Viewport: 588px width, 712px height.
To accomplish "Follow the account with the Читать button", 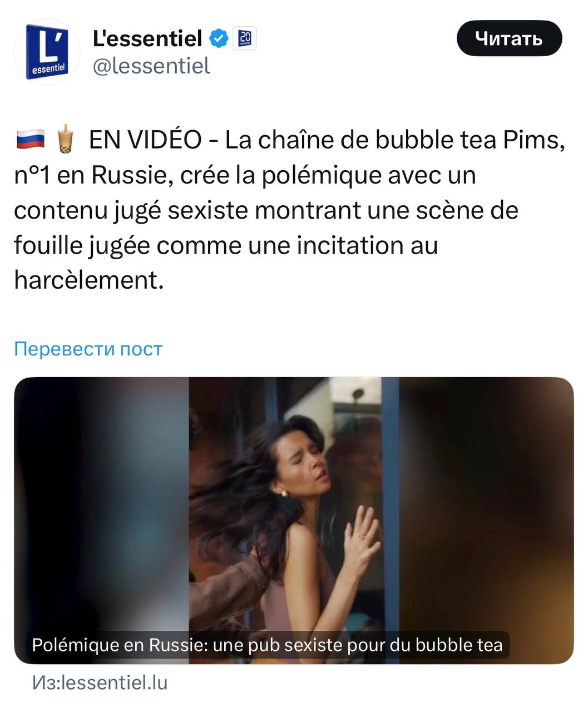I will (x=509, y=38).
